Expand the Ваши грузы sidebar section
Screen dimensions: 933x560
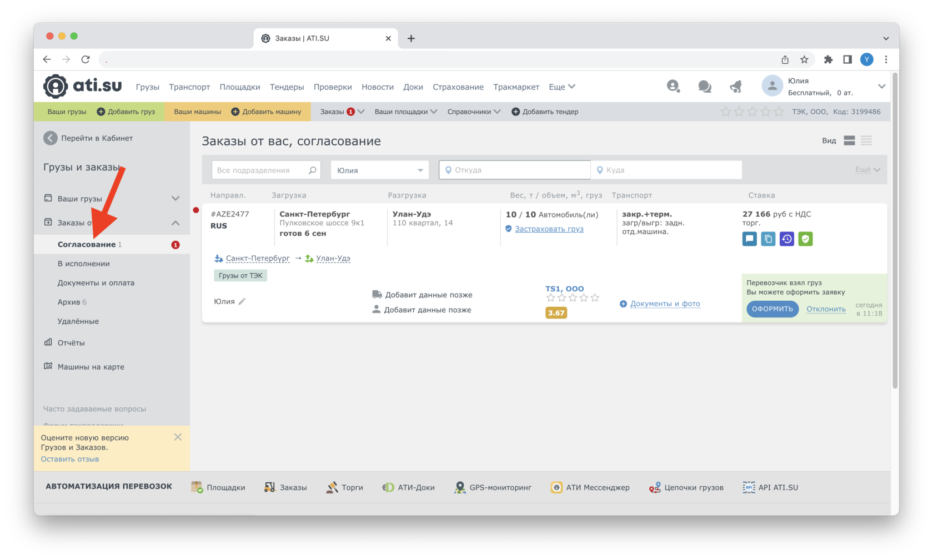[175, 199]
